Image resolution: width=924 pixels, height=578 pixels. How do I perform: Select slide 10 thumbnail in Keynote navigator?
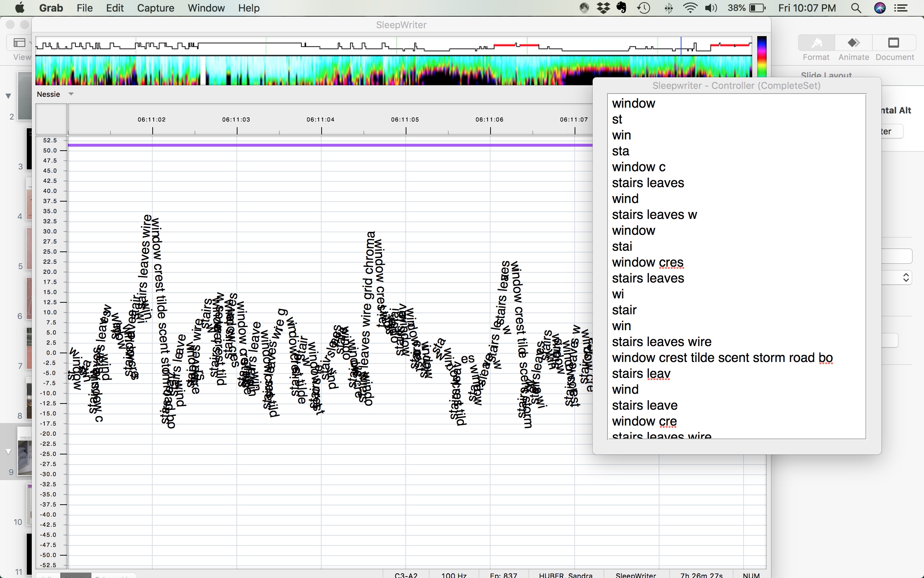(x=29, y=505)
